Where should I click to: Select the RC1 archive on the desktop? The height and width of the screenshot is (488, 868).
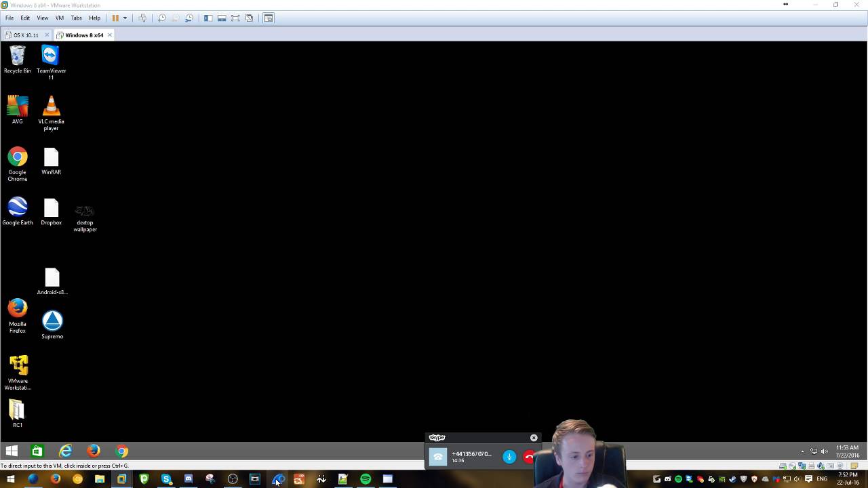click(x=18, y=413)
